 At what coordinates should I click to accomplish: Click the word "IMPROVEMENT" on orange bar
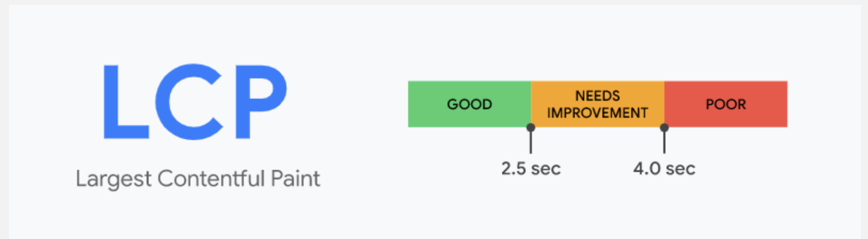(598, 113)
